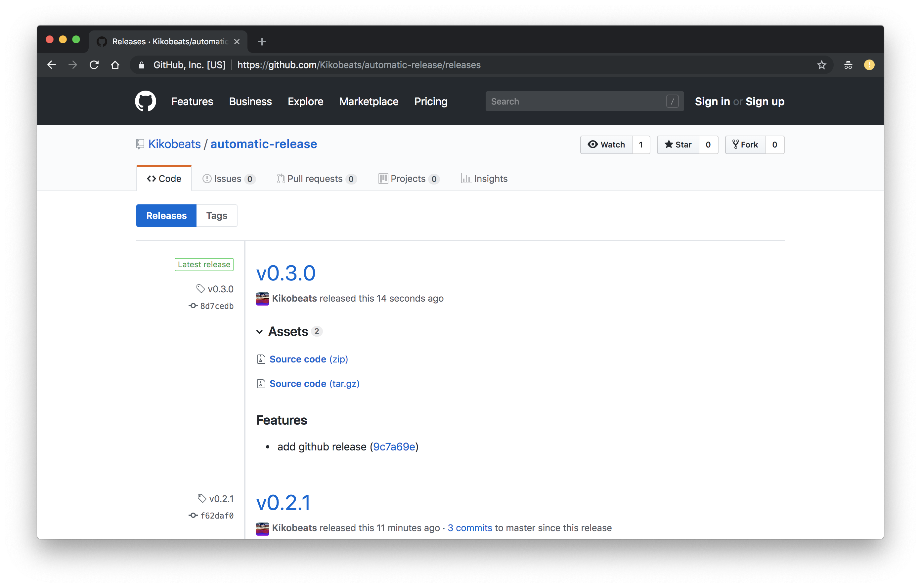Open commit link 9c7a69e
This screenshot has width=921, height=588.
(394, 446)
